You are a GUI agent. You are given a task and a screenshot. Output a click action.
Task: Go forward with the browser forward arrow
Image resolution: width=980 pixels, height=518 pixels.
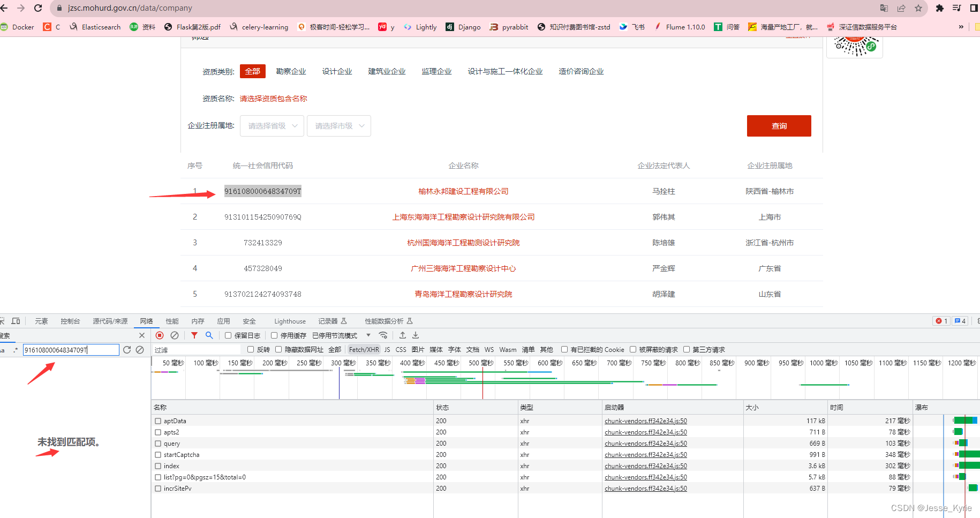pyautogui.click(x=21, y=8)
